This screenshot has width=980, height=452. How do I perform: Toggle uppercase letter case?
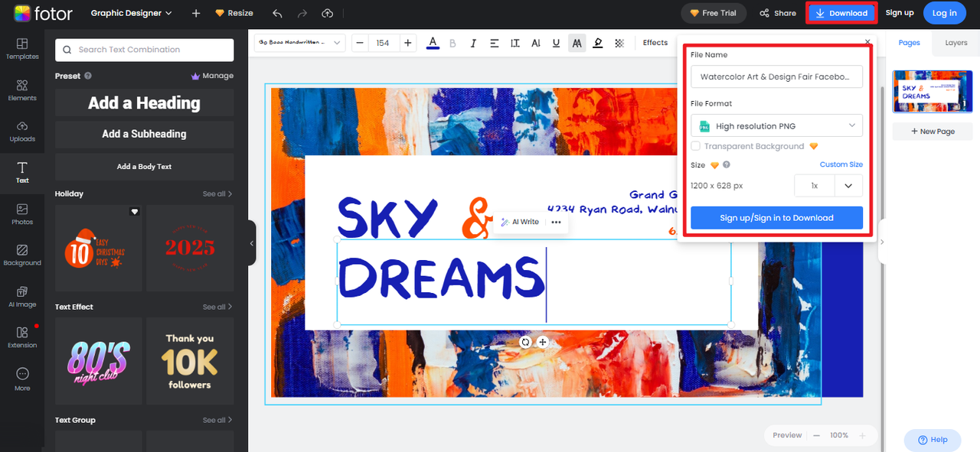click(x=577, y=43)
